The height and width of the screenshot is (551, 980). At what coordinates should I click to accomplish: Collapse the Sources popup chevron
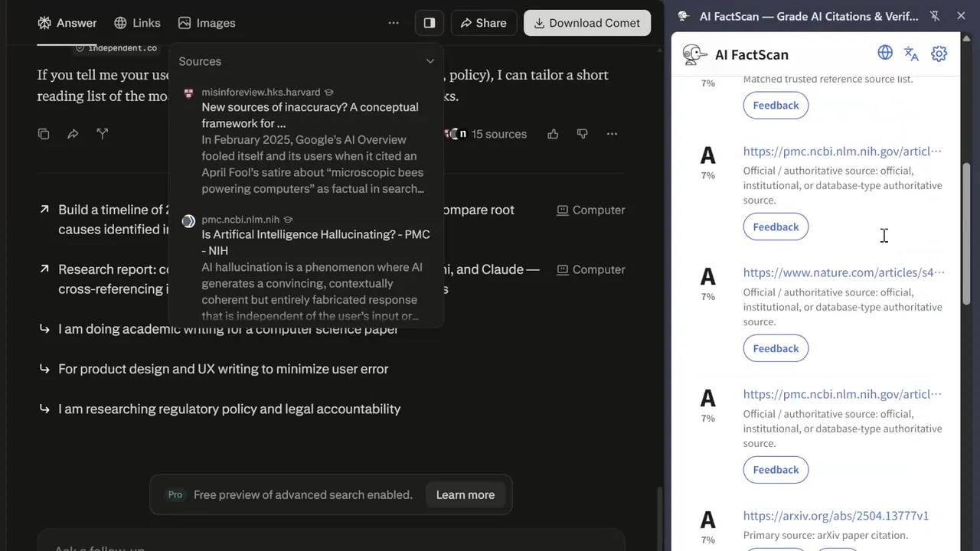(x=430, y=61)
